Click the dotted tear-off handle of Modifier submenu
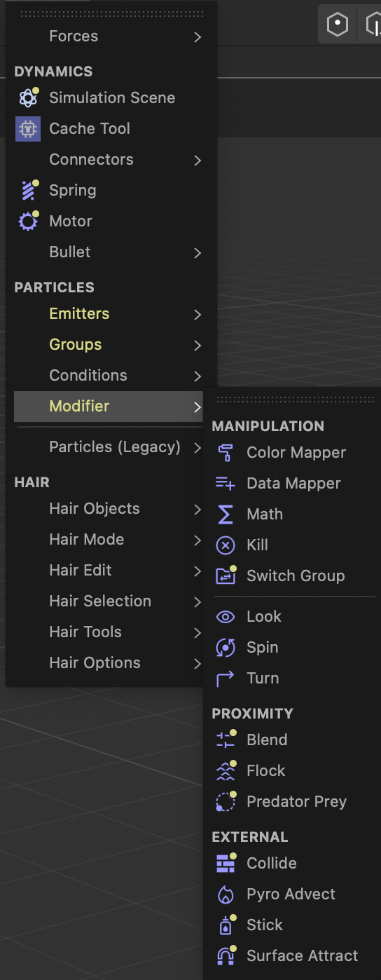Viewport: 381px width, 980px height. pyautogui.click(x=295, y=400)
